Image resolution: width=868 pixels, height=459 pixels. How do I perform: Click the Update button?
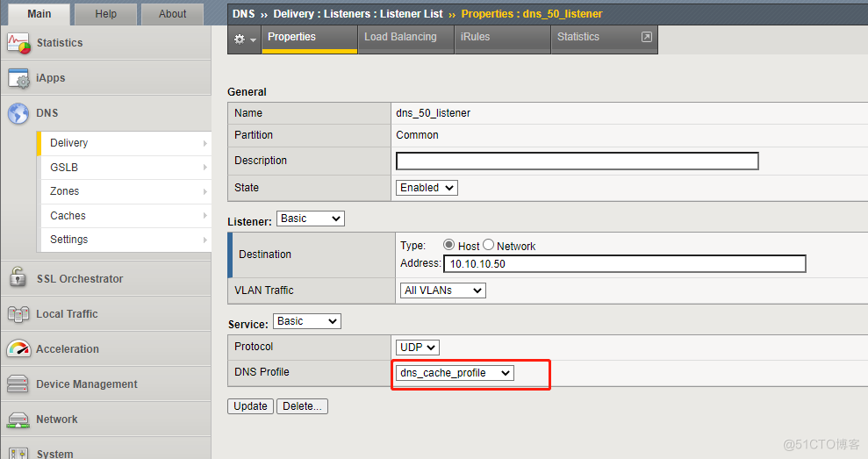(250, 406)
